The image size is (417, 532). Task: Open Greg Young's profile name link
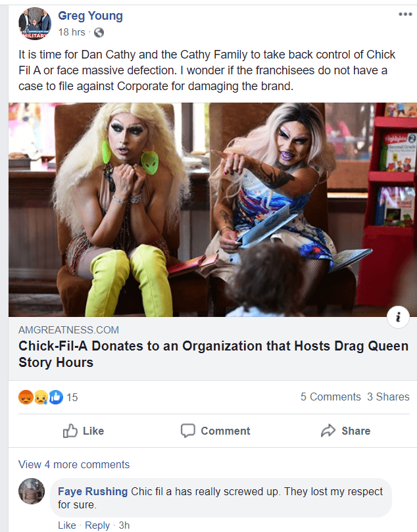[x=90, y=16]
